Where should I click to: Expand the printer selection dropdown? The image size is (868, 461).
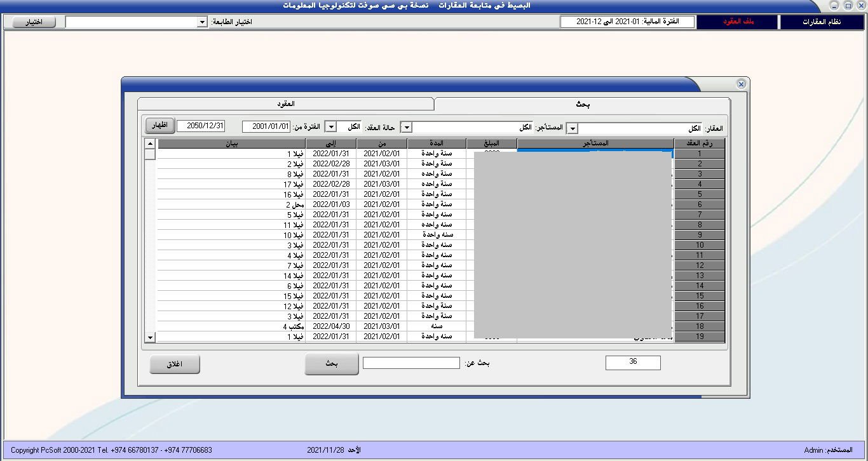point(201,22)
